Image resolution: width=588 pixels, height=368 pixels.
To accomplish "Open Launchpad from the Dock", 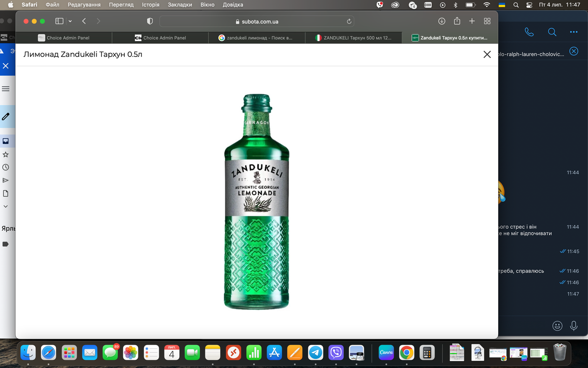I will pyautogui.click(x=69, y=353).
